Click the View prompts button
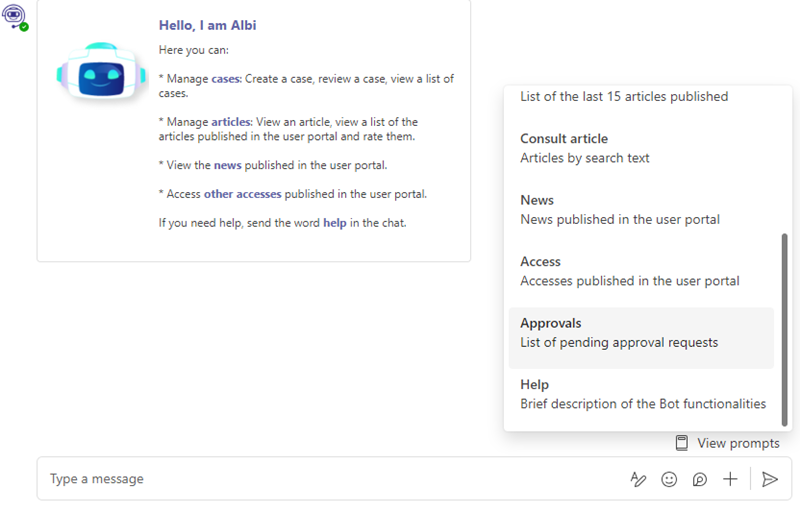Image resolution: width=800 pixels, height=512 pixels. point(728,443)
